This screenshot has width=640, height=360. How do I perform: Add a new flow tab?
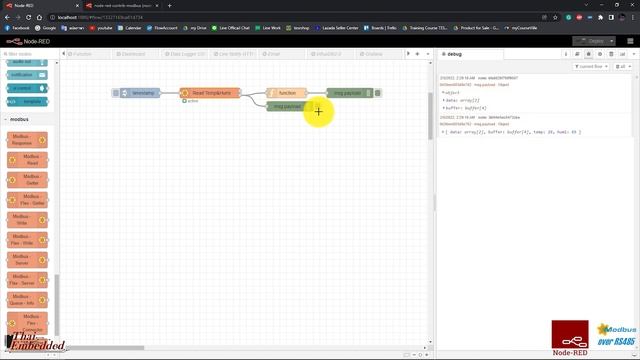417,54
